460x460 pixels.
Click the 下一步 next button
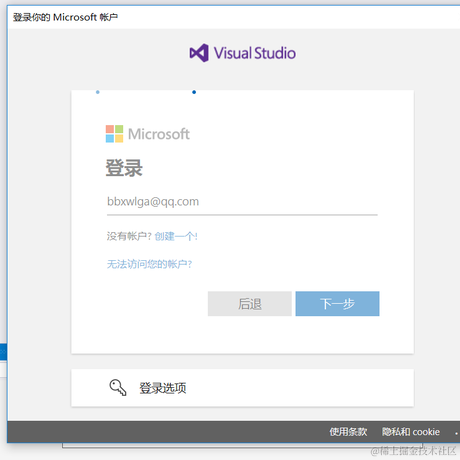(337, 304)
